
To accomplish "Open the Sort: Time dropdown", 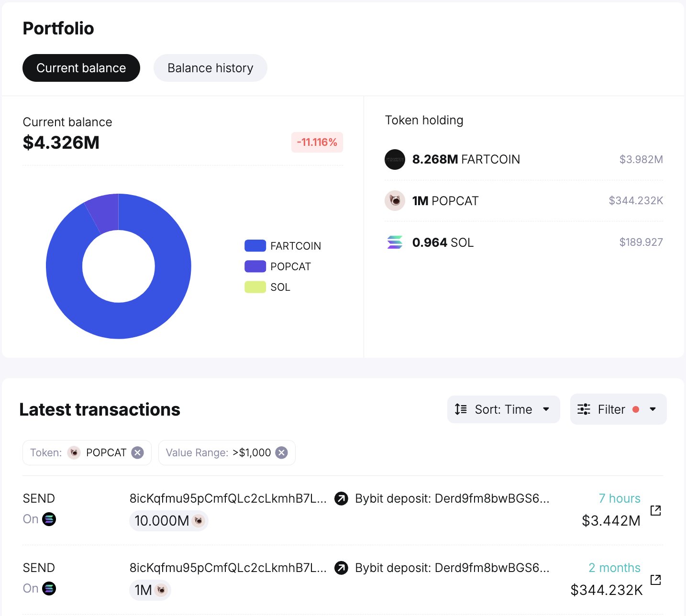I will click(x=503, y=409).
